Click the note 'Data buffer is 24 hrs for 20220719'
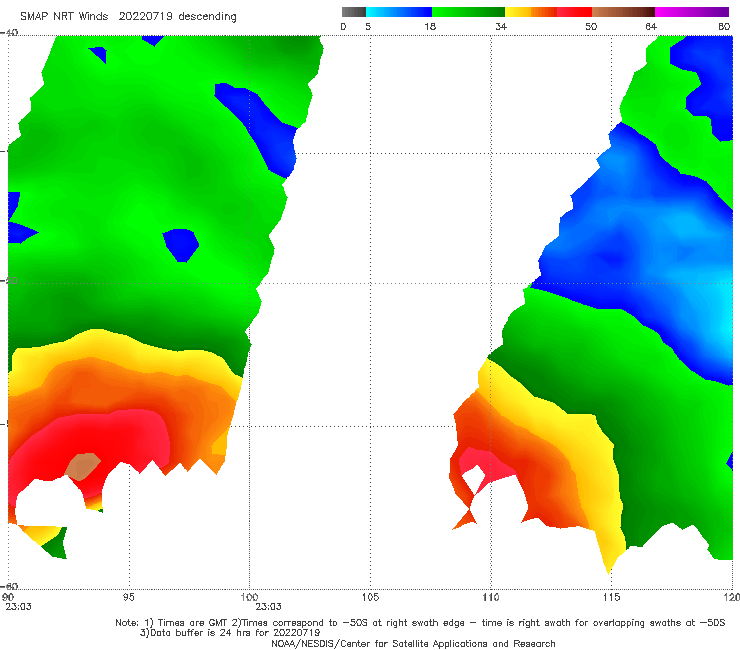 (230, 633)
